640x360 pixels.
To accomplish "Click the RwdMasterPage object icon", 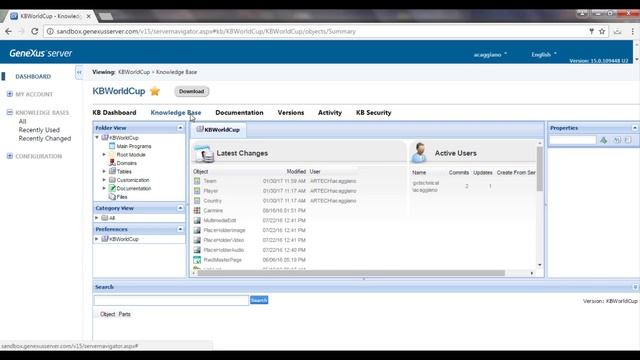I will [197, 260].
